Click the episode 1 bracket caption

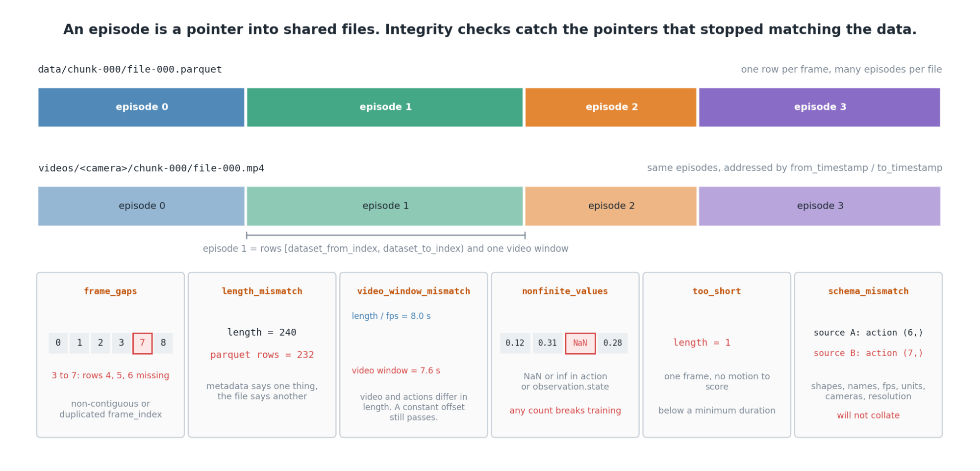point(386,249)
